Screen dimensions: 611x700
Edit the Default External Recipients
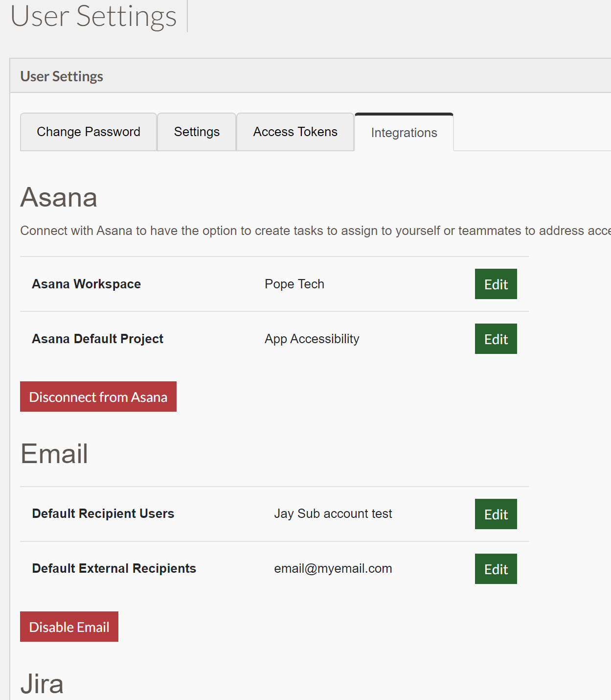pyautogui.click(x=496, y=569)
